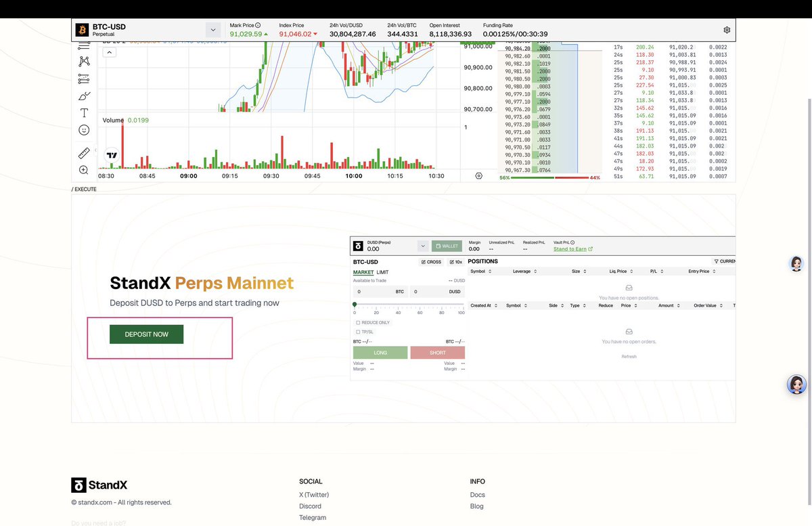Click the Mark Price info icon
This screenshot has width=812, height=526.
coord(258,25)
